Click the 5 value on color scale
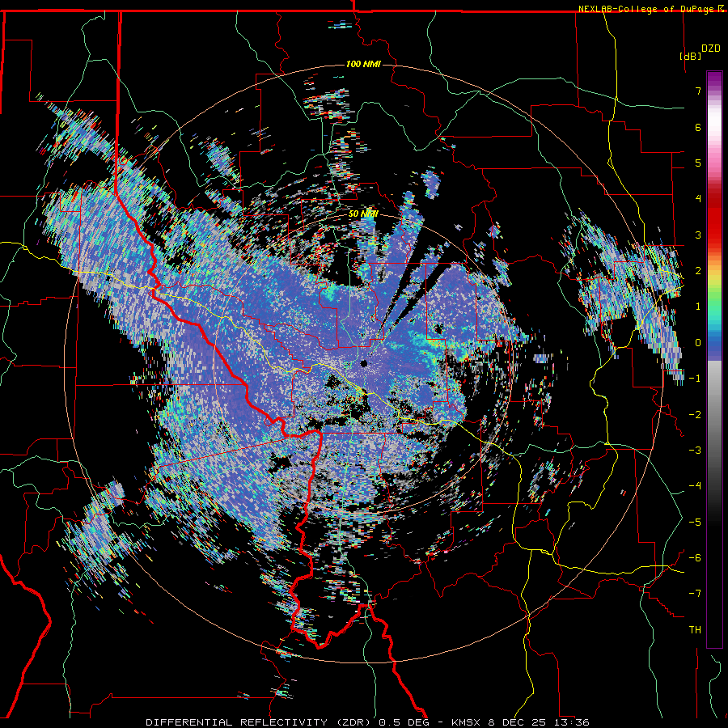The image size is (728, 728). [698, 163]
